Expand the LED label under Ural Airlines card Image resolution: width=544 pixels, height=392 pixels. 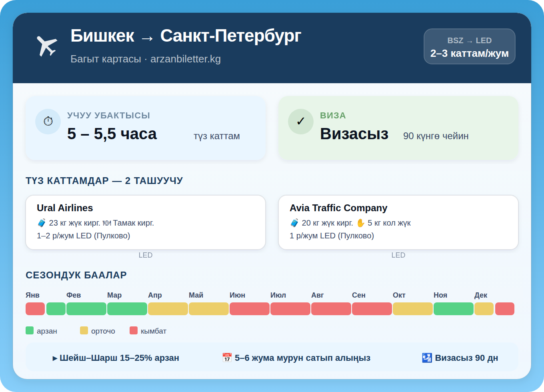tap(146, 255)
